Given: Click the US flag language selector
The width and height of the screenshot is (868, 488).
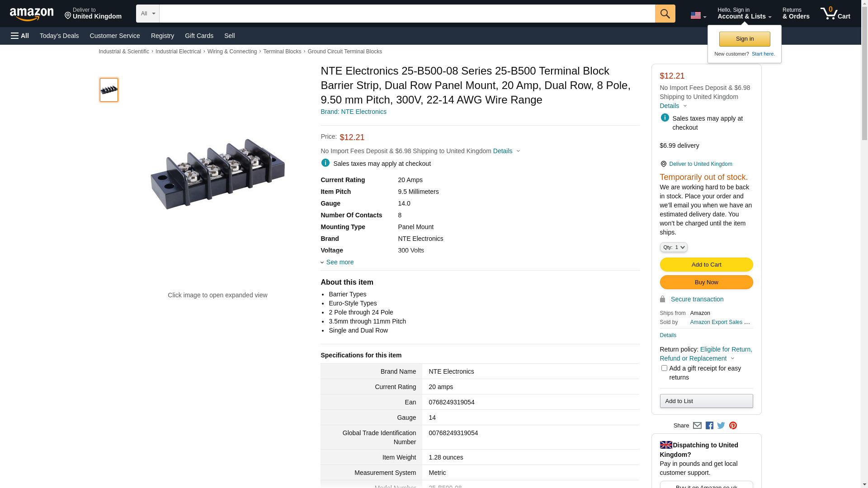Looking at the screenshot, I should pyautogui.click(x=698, y=15).
